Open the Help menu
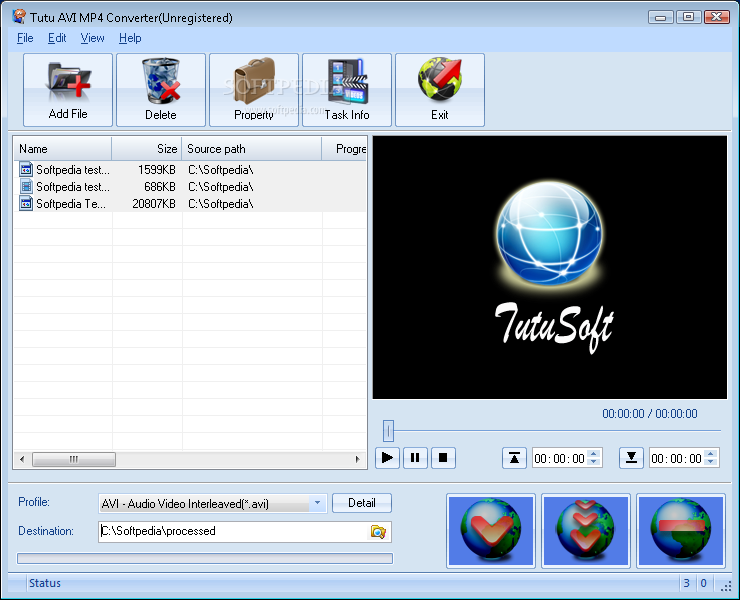This screenshot has height=600, width=740. pyautogui.click(x=130, y=38)
